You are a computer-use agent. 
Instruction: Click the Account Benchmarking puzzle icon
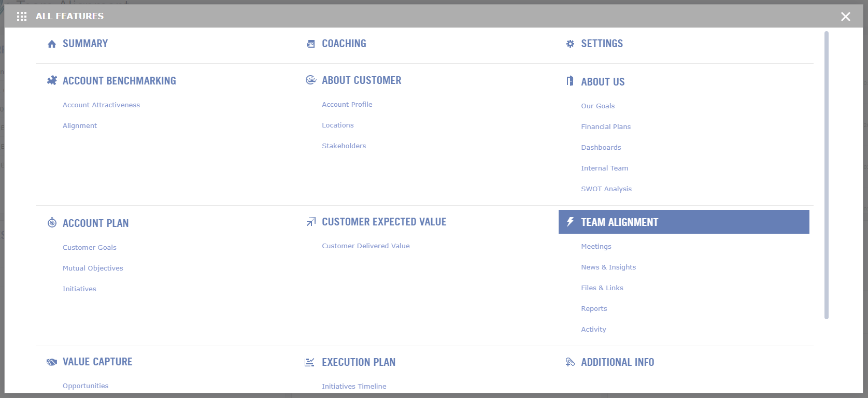point(52,80)
